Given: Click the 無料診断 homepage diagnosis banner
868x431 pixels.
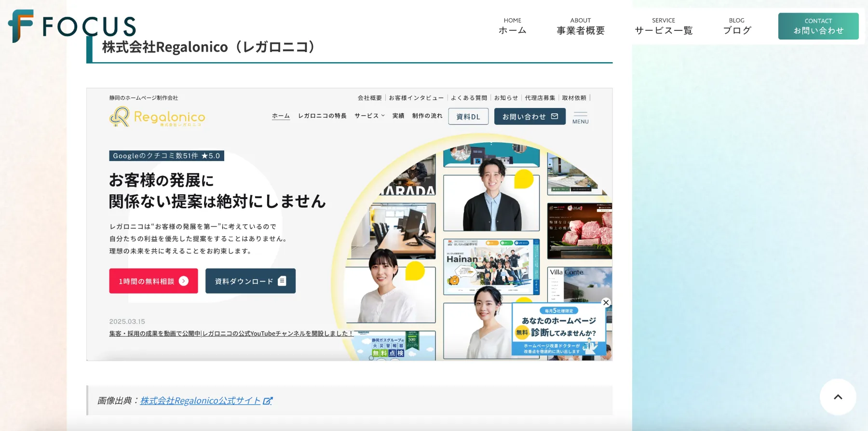Looking at the screenshot, I should tap(559, 329).
